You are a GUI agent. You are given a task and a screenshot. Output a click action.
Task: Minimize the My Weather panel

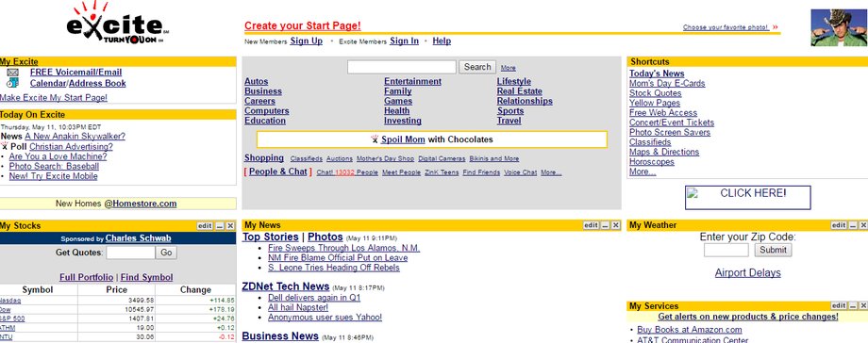(854, 225)
